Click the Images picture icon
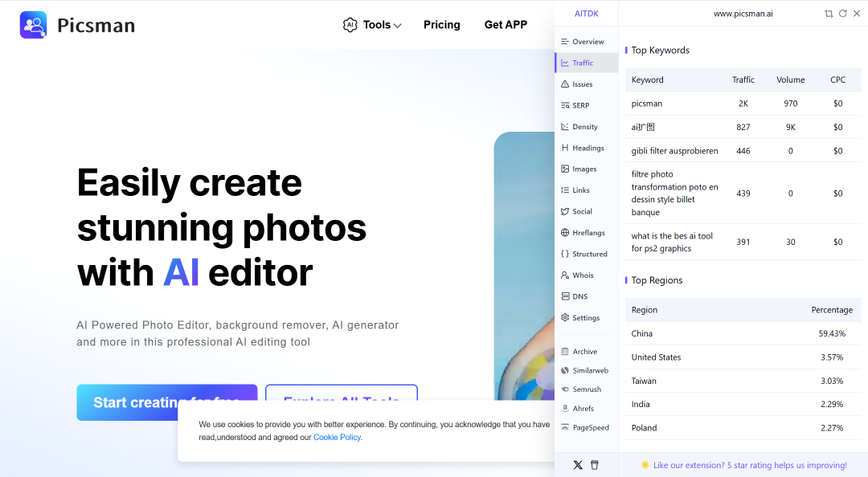Screen dimensions: 868x477 [x=565, y=169]
